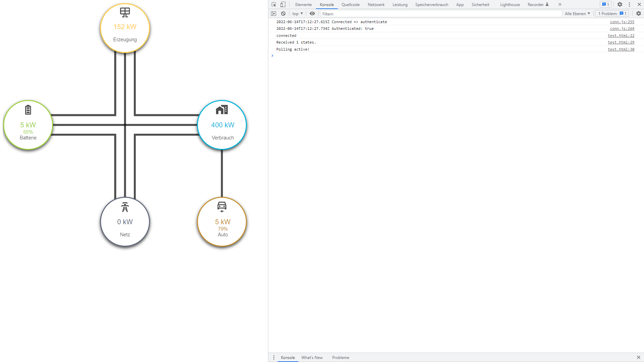Open the DevTools three-dot menu
This screenshot has height=362, width=644.
(630, 4)
